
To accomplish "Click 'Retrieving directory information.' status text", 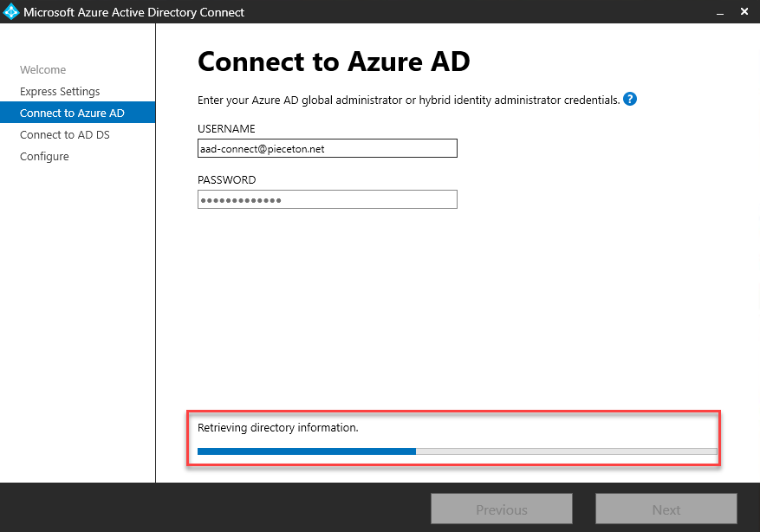I will (277, 428).
